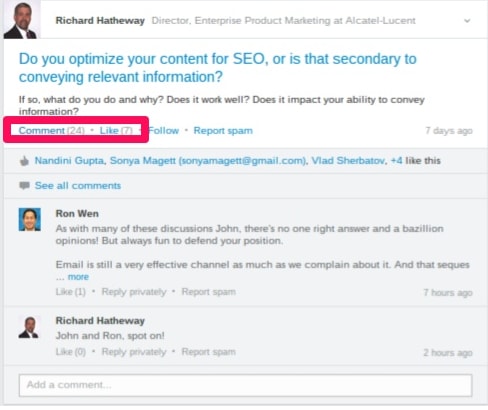The width and height of the screenshot is (488, 410).
Task: Expand the post options chevron at top right
Action: pyautogui.click(x=467, y=21)
